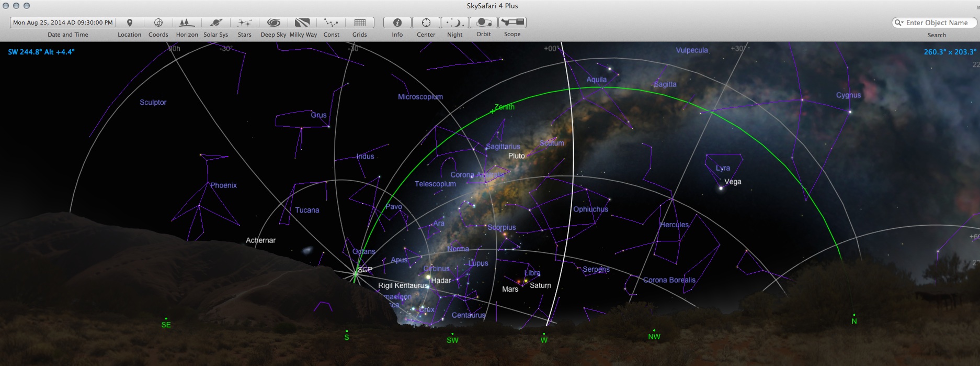The image size is (980, 366).
Task: Click the Microscopium constellation label
Action: pyautogui.click(x=420, y=97)
